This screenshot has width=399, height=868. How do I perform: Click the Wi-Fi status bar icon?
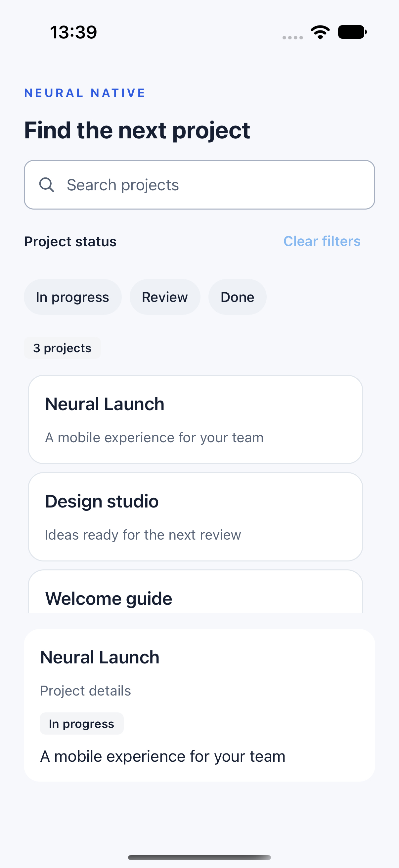(320, 32)
